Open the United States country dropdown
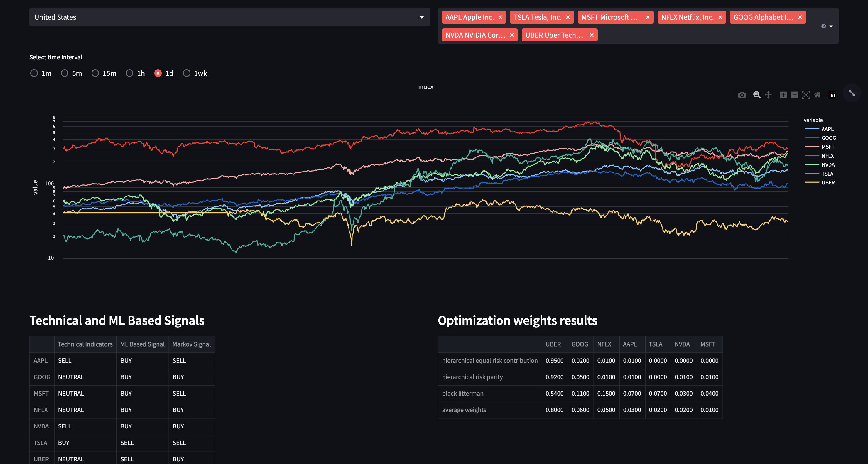Viewport: 868px width, 464px height. pyautogui.click(x=229, y=17)
